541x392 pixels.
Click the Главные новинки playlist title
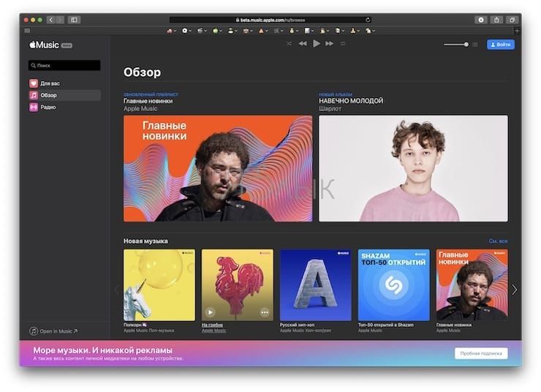tap(148, 101)
